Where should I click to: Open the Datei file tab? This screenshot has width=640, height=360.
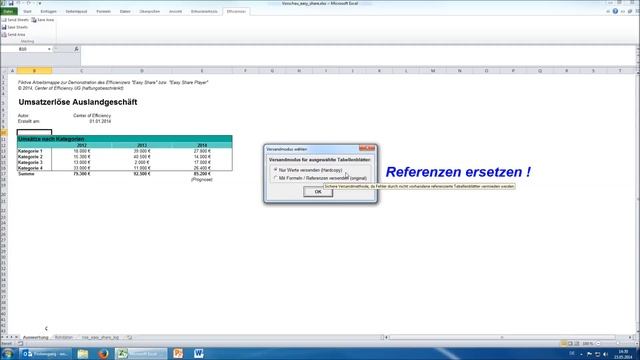(x=9, y=11)
